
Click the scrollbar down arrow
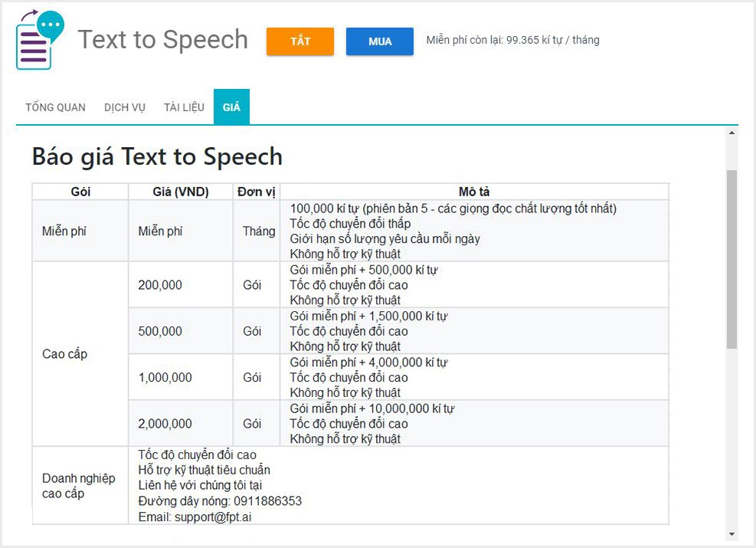[x=732, y=534]
